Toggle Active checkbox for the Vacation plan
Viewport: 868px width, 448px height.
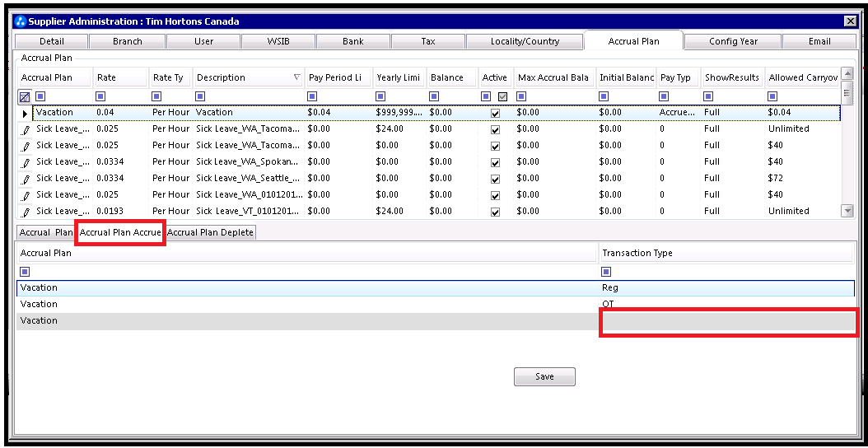click(x=496, y=113)
